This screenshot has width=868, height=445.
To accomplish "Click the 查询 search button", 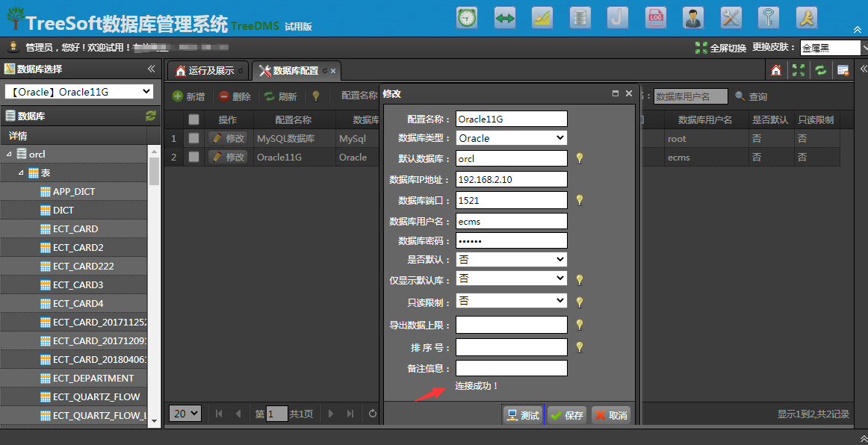I will (x=751, y=96).
